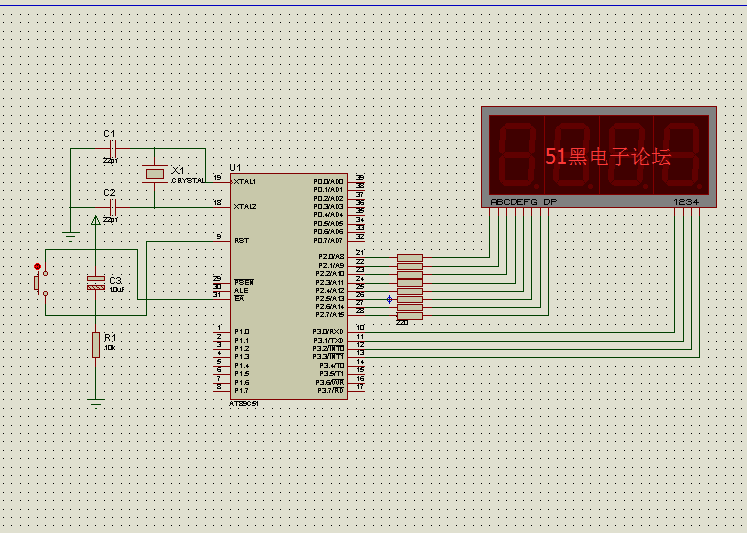Select the resistor on the P2.0/A8 line

coord(410,258)
